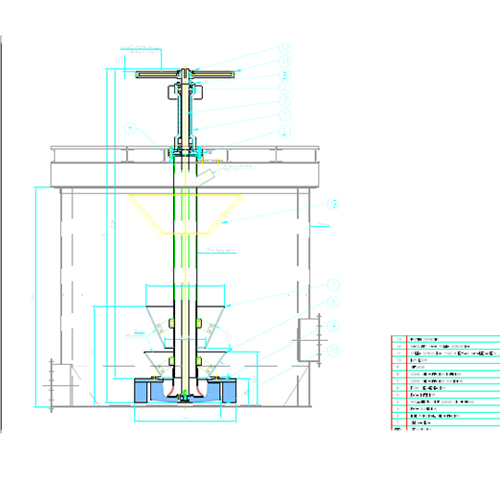Click parts list row for item 13

coord(446,339)
